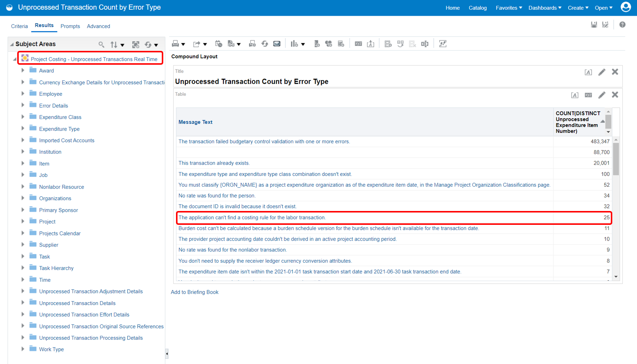Click the xyz icon on Table view
The width and height of the screenshot is (637, 364).
tap(588, 95)
